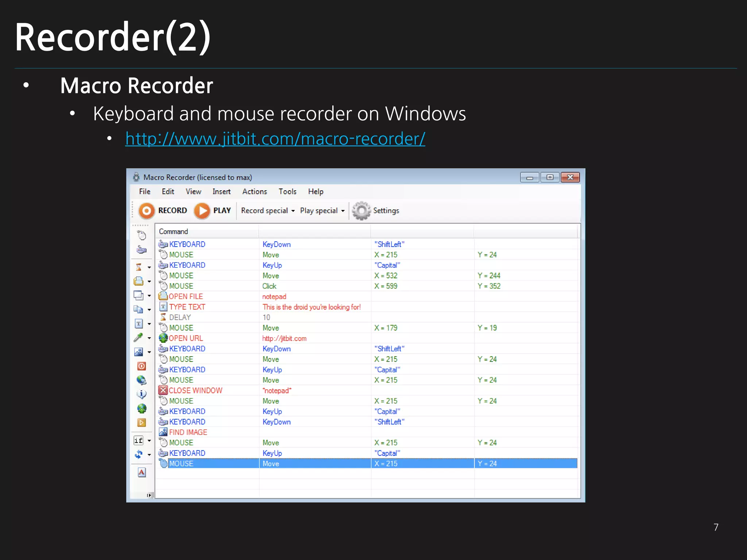The width and height of the screenshot is (747, 560).
Task: Maximize the Macro Recorder window
Action: 550,177
